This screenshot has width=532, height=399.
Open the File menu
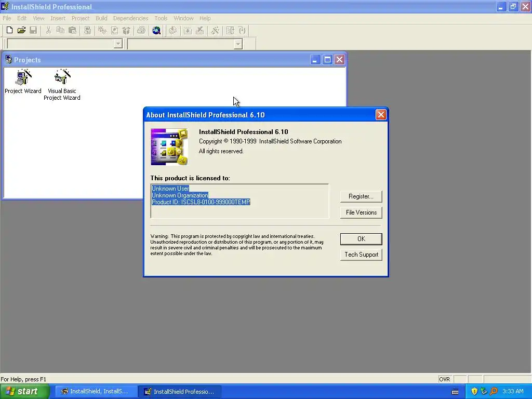pos(7,18)
